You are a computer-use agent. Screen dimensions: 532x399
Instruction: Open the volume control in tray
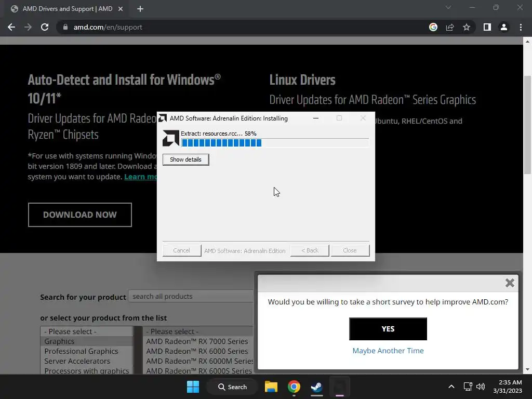click(x=481, y=387)
